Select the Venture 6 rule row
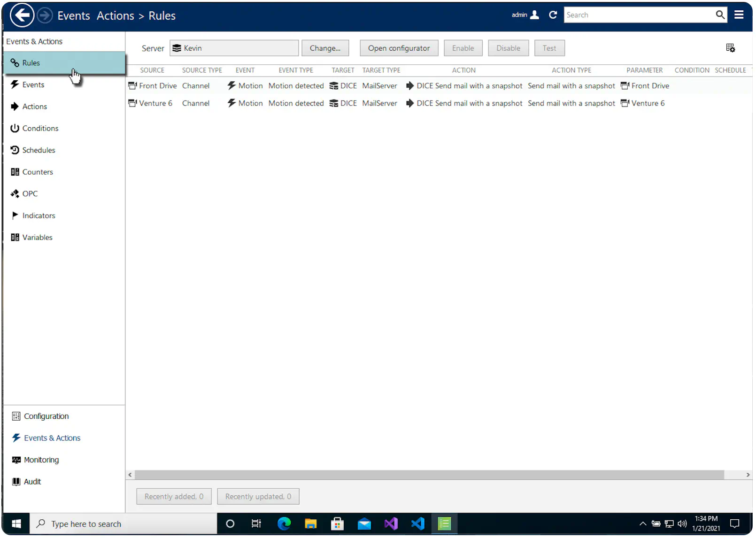The width and height of the screenshot is (756, 538). tap(439, 103)
